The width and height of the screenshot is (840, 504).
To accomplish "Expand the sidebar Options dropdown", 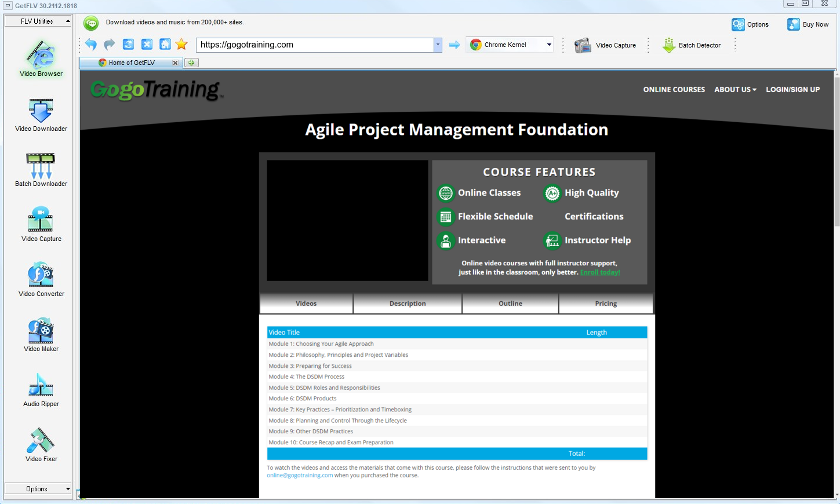I will [x=38, y=489].
